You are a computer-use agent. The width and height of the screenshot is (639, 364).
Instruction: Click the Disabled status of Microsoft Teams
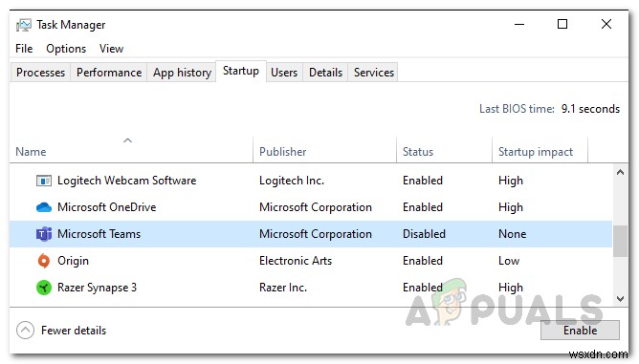point(424,234)
